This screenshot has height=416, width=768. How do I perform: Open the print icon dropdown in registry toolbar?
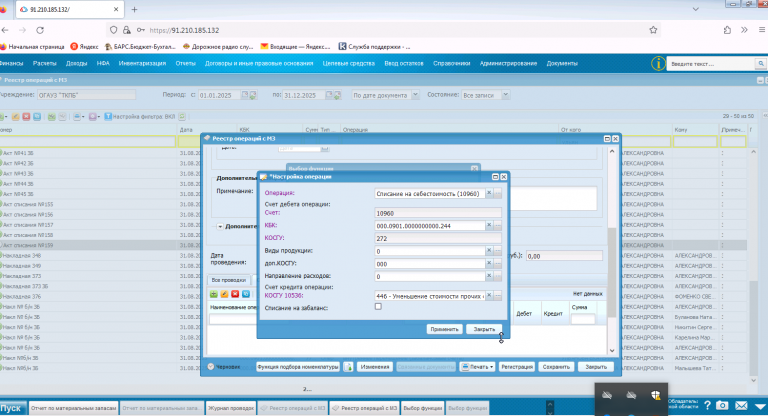coord(78,117)
